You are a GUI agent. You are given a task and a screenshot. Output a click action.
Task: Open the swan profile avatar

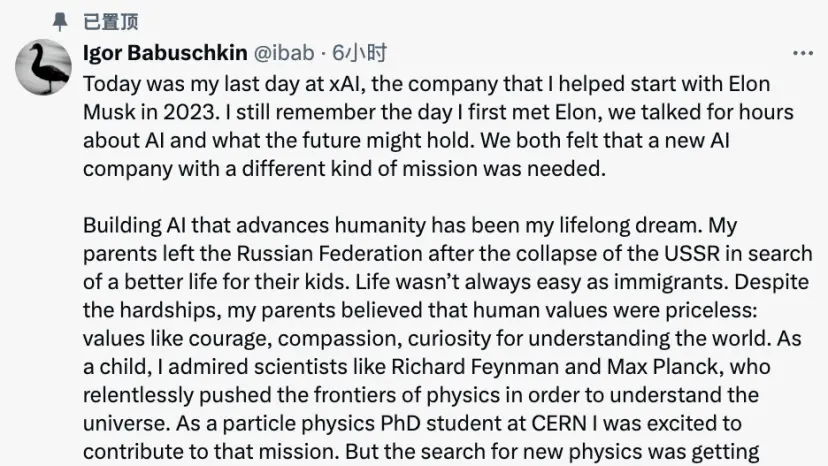pos(43,67)
